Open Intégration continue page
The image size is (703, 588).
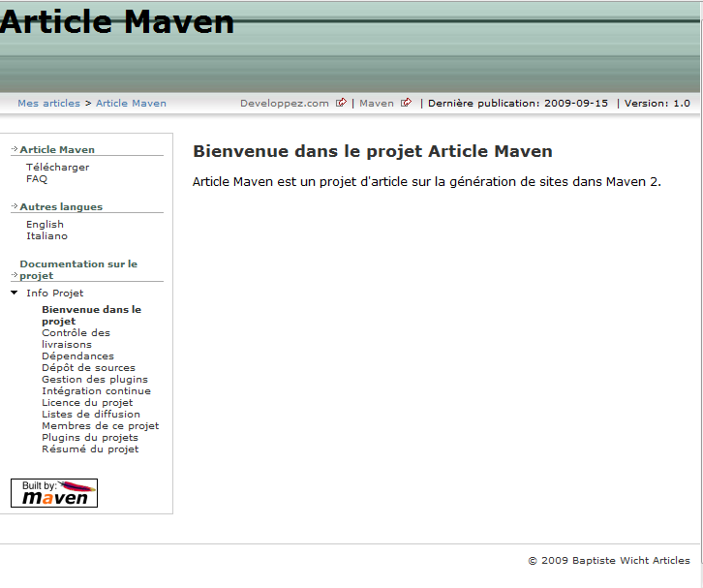point(97,390)
